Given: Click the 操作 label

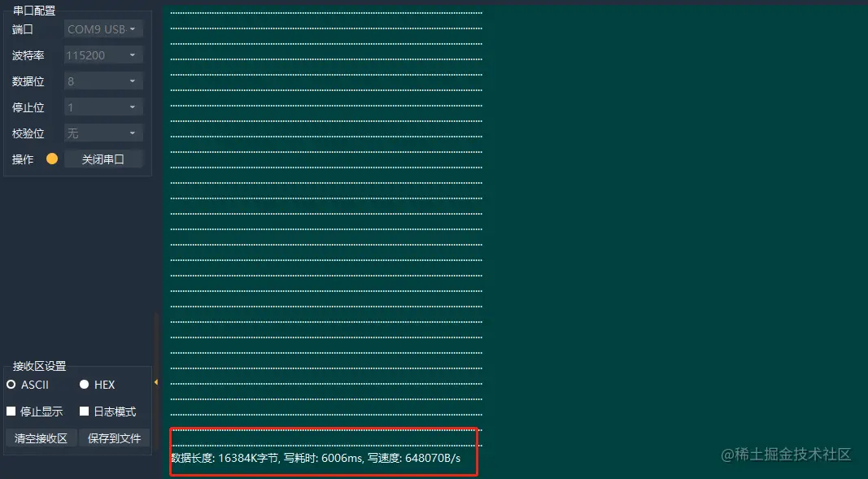Looking at the screenshot, I should (23, 159).
